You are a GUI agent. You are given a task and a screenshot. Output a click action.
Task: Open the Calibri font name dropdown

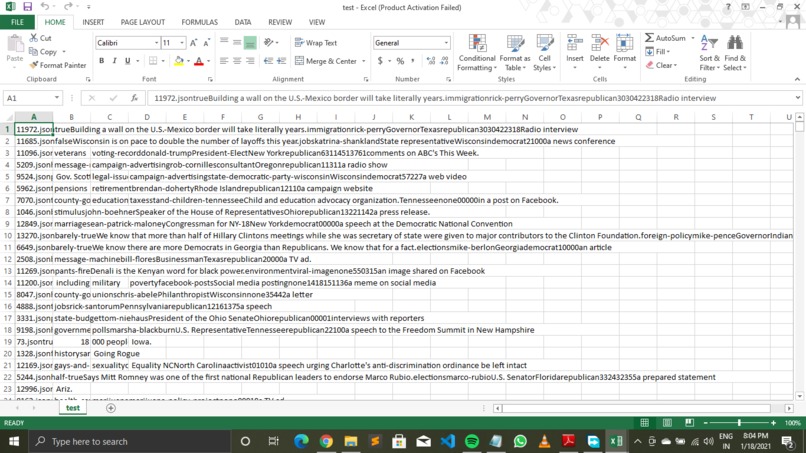click(156, 43)
